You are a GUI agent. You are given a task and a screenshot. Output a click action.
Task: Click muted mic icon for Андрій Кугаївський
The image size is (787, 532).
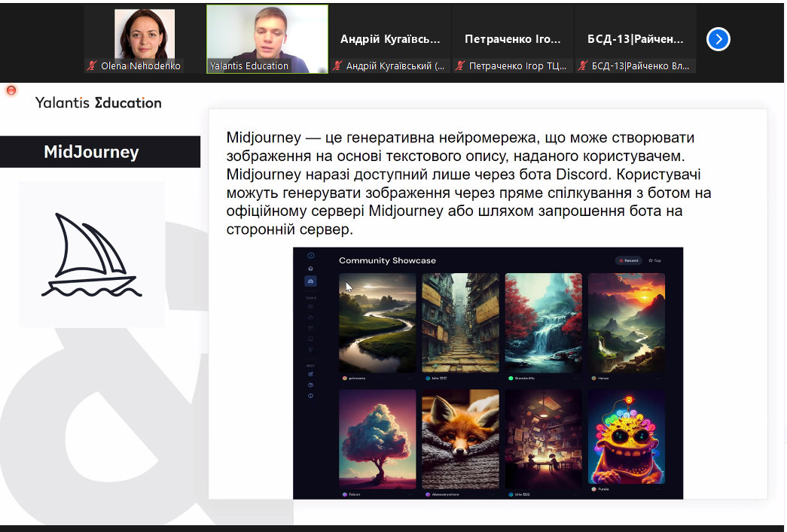pos(337,65)
